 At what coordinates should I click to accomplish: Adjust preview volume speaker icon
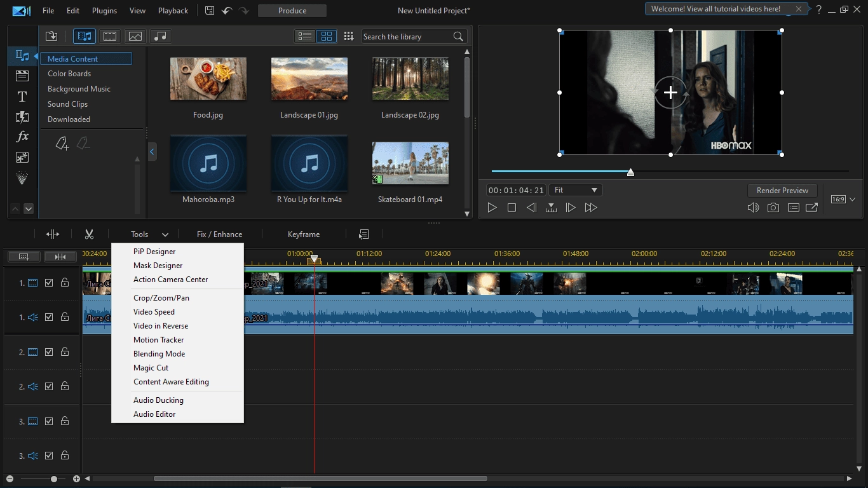753,208
